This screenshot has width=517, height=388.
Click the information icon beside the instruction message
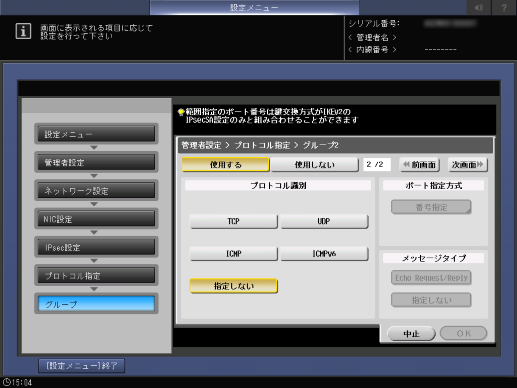[x=23, y=31]
